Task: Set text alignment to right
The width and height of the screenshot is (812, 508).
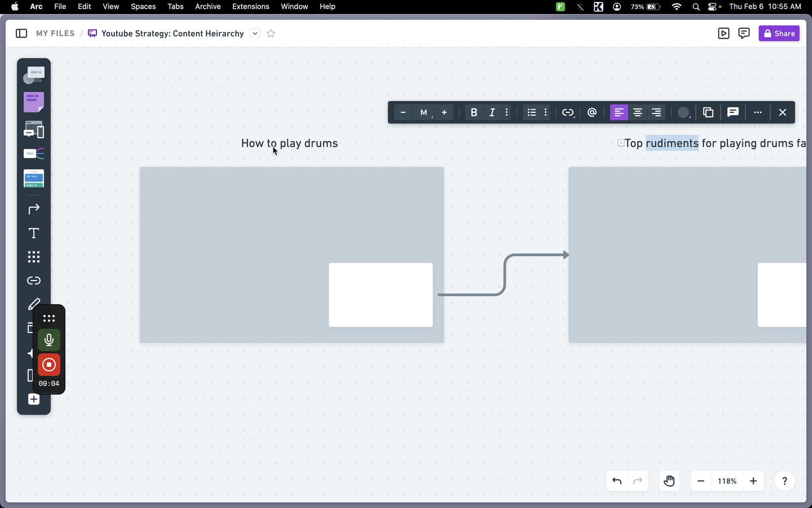Action: click(x=656, y=112)
